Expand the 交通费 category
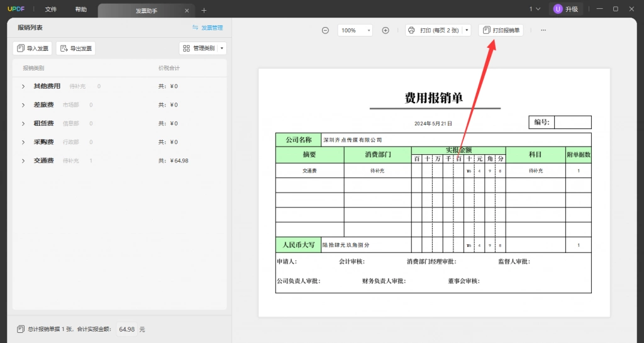The image size is (644, 343). click(x=23, y=161)
